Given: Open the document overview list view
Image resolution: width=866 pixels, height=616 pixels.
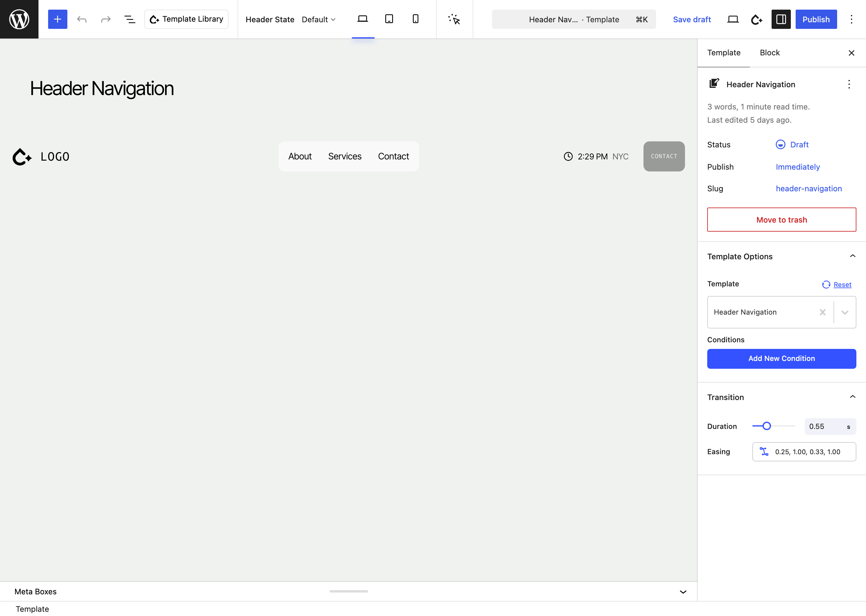Looking at the screenshot, I should click(130, 19).
